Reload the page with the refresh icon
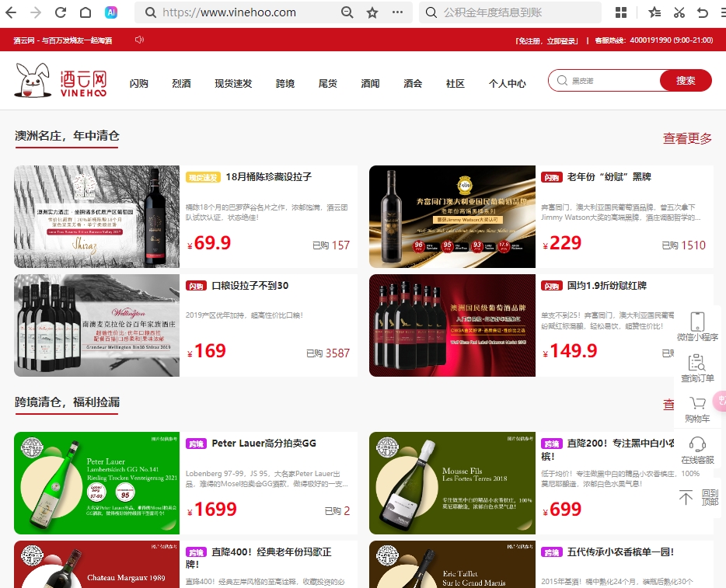 59,13
